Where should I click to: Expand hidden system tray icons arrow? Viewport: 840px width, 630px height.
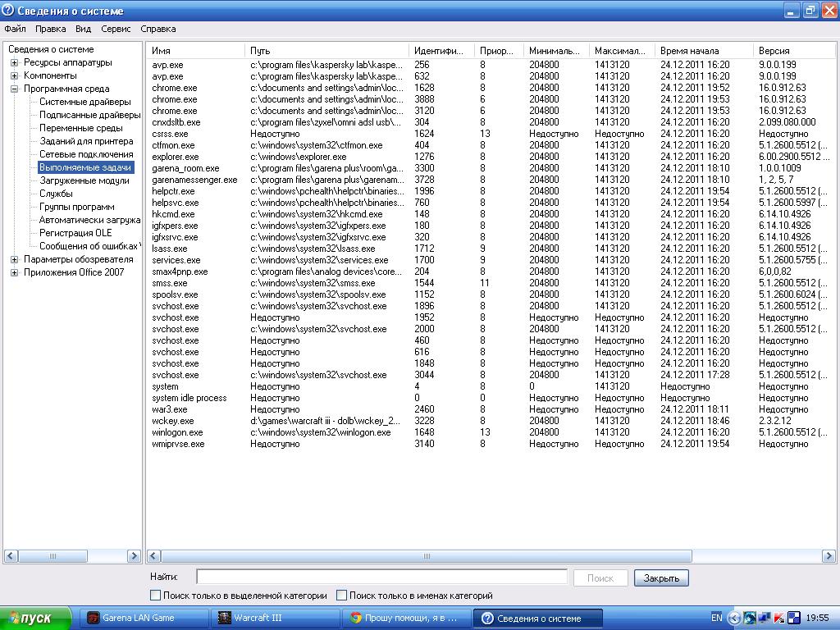click(x=734, y=618)
